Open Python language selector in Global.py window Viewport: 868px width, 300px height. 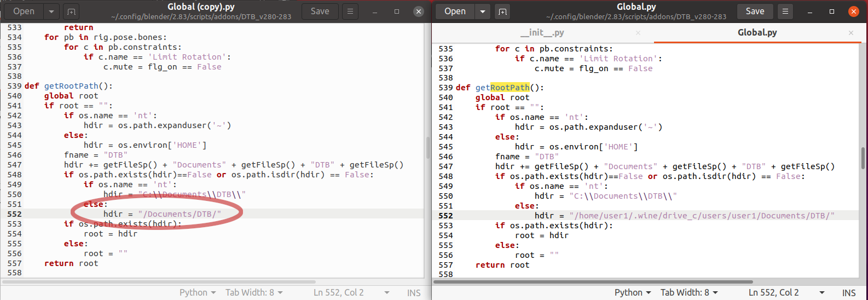click(633, 292)
